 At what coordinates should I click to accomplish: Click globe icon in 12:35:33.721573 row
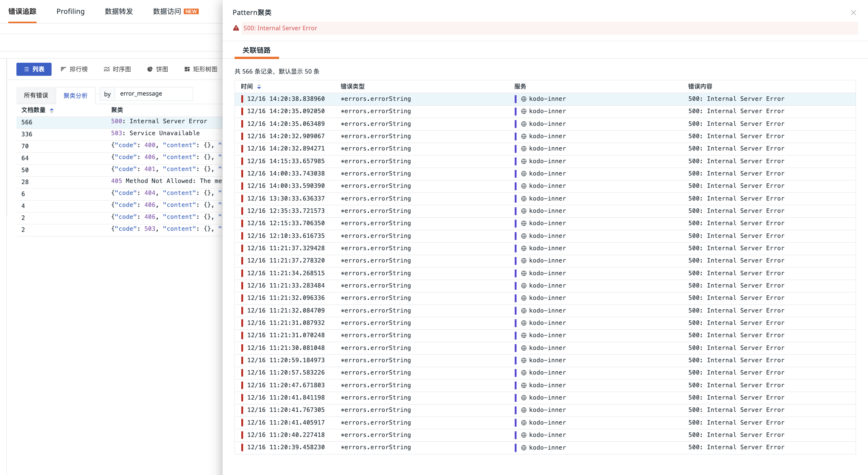524,211
